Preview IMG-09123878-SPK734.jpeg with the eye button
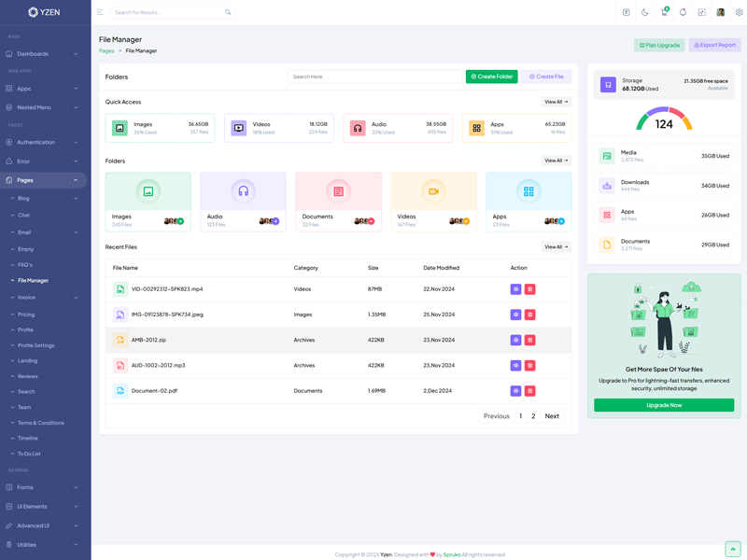 515,315
